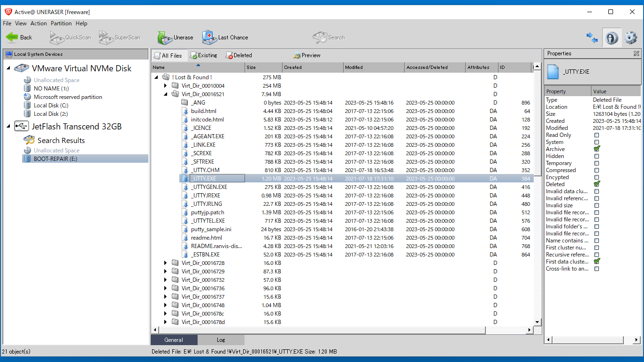Switch to the General tab
Viewport: 644px width, 362px height.
click(x=174, y=340)
